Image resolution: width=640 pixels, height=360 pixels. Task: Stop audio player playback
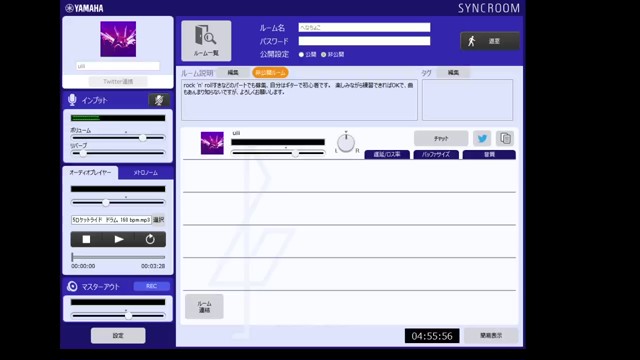coord(86,239)
